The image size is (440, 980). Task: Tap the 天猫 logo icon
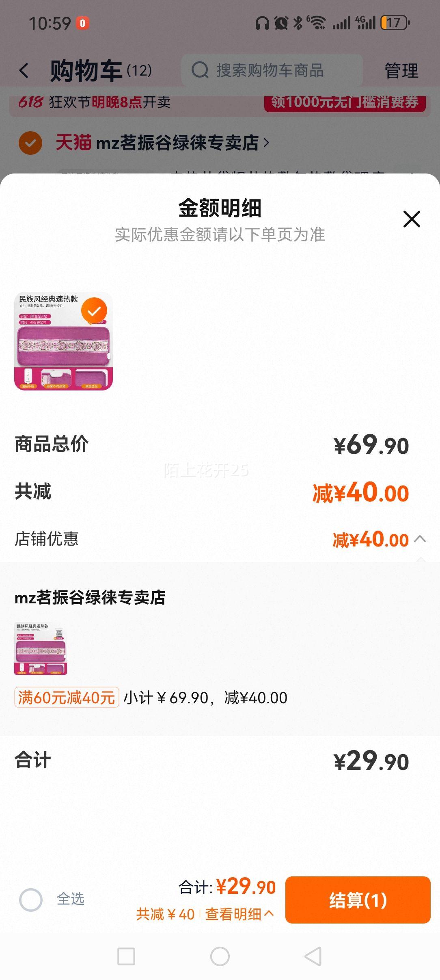pyautogui.click(x=73, y=143)
